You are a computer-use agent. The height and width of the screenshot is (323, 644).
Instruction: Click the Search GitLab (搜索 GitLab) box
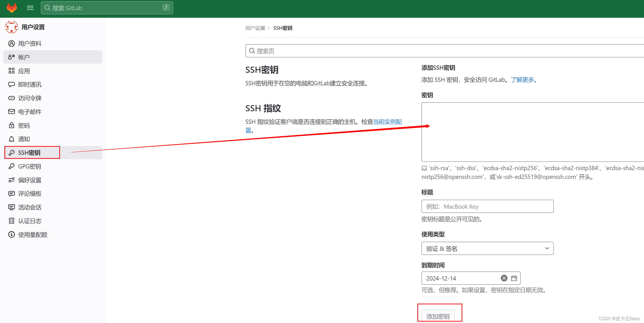click(107, 8)
